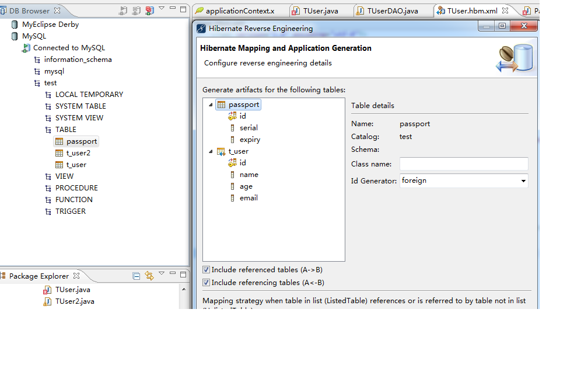Image resolution: width=588 pixels, height=368 pixels.
Task: Click the red database connection icon in DB Browser toolbar
Action: click(x=149, y=11)
